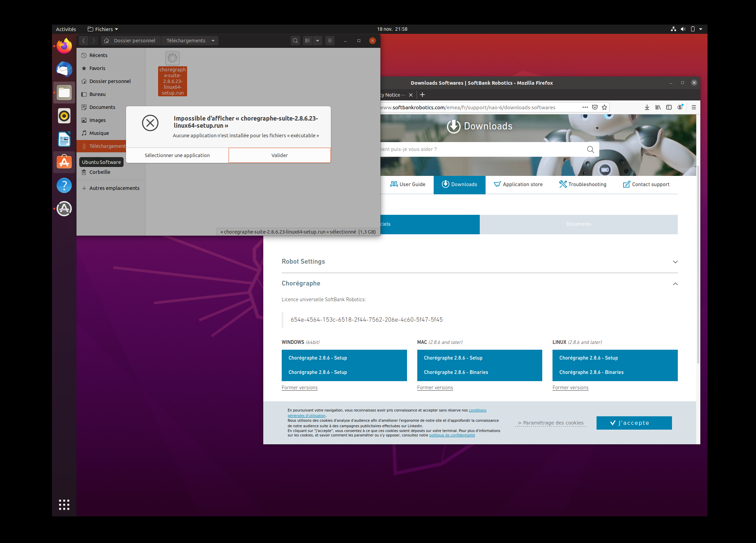Image resolution: width=756 pixels, height=543 pixels.
Task: Open the Fichiers app menu
Action: (103, 29)
